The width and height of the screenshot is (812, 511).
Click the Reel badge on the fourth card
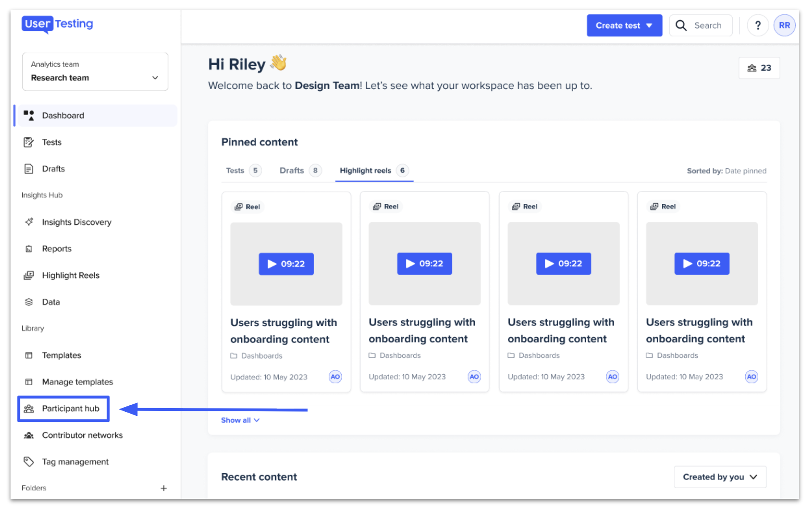pos(663,207)
